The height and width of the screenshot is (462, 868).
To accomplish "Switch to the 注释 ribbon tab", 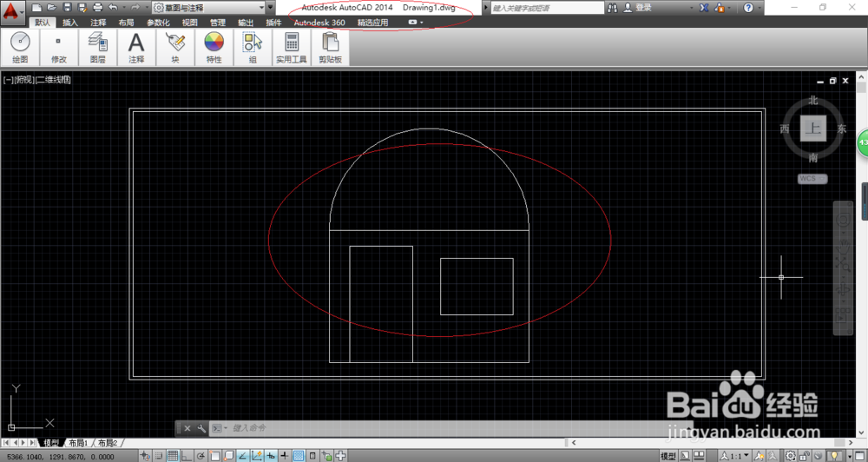I will pos(99,23).
